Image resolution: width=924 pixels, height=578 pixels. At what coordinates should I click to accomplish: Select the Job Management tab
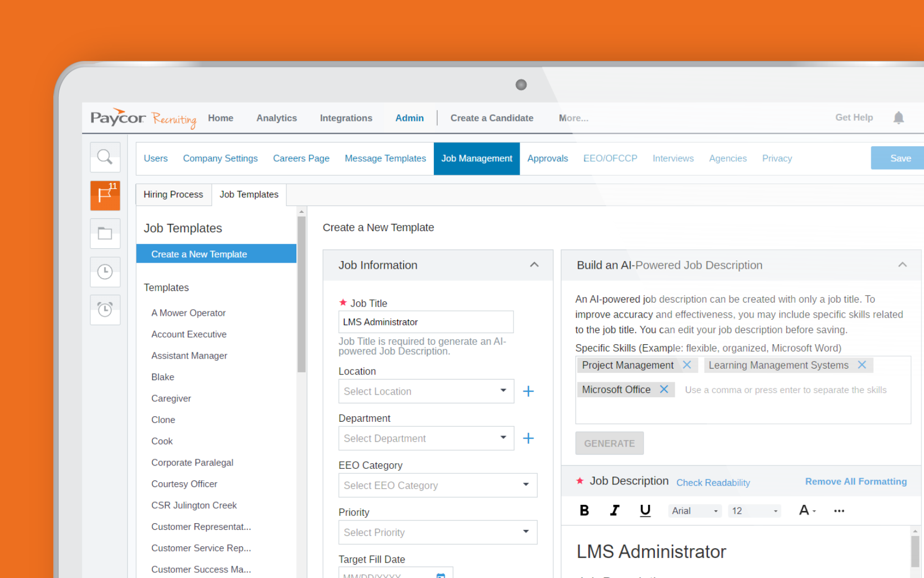(477, 158)
